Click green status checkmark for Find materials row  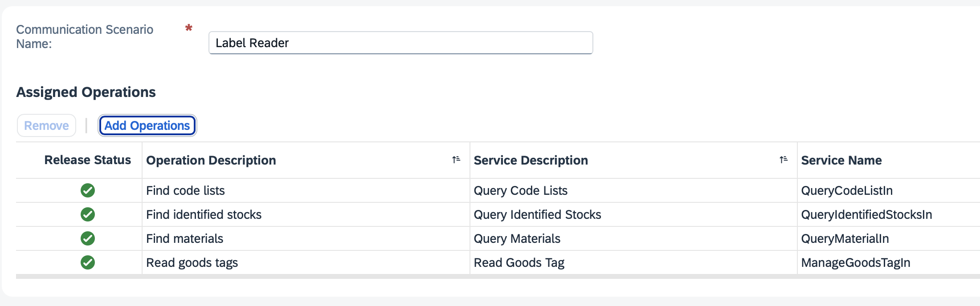pos(88,238)
